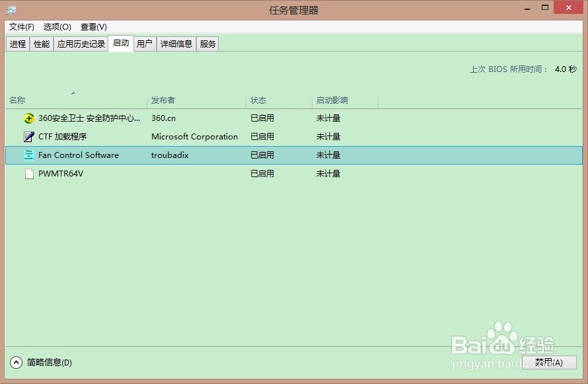Click the CTF 加载程序 program icon
The image size is (588, 384).
coord(28,137)
